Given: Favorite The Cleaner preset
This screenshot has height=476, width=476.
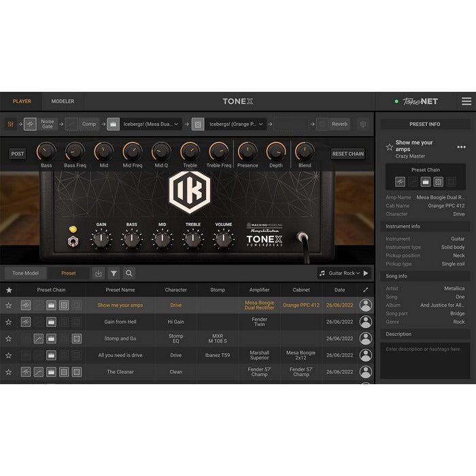Looking at the screenshot, I should 8,372.
